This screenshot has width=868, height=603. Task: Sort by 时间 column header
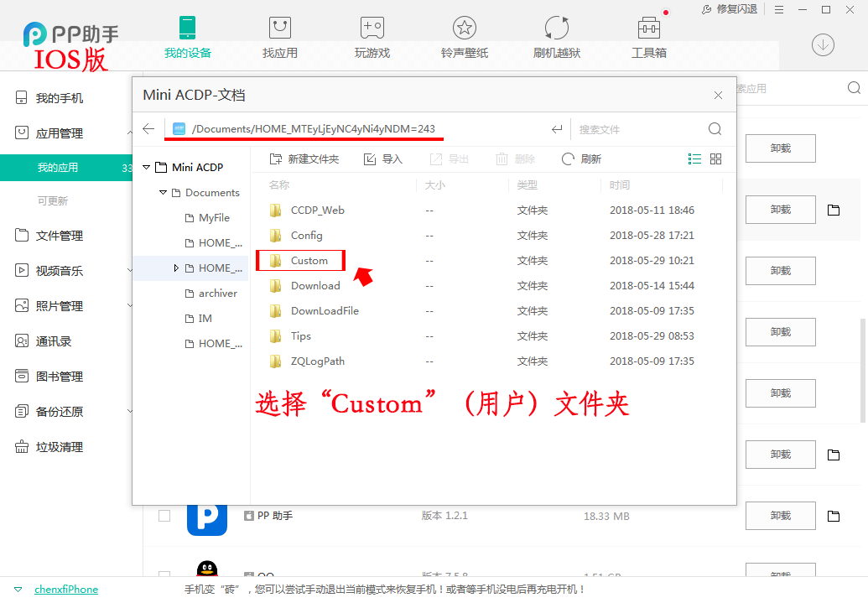[x=620, y=185]
